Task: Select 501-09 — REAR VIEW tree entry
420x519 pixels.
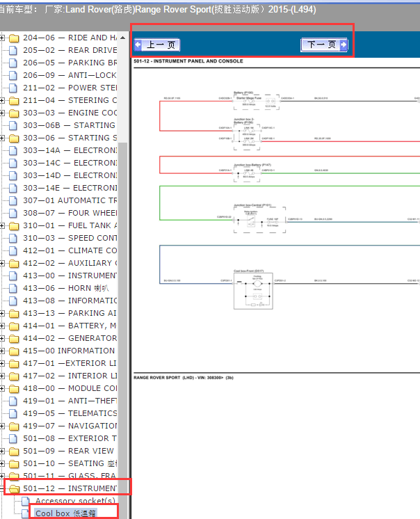Action: point(68,451)
